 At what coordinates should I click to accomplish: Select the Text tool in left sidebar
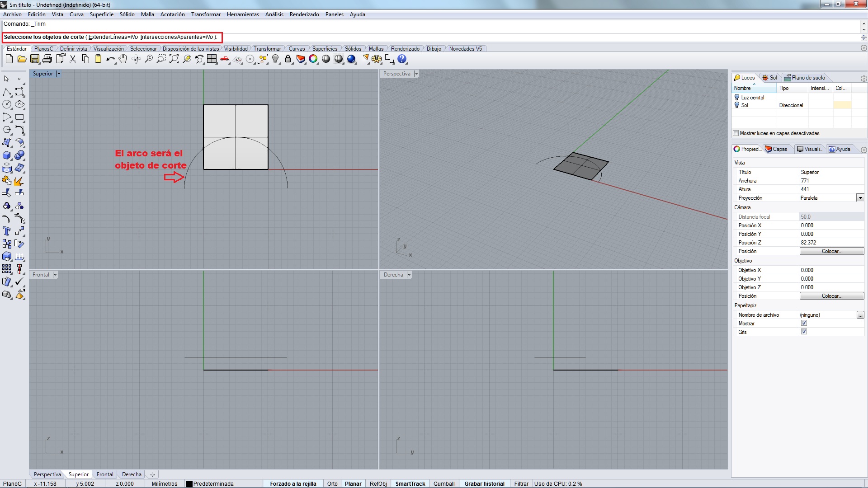[x=7, y=231]
